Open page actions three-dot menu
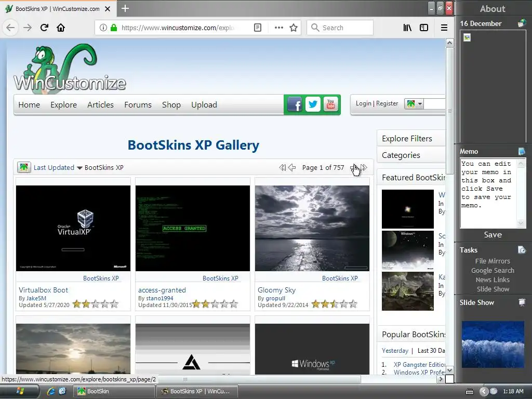 278,28
